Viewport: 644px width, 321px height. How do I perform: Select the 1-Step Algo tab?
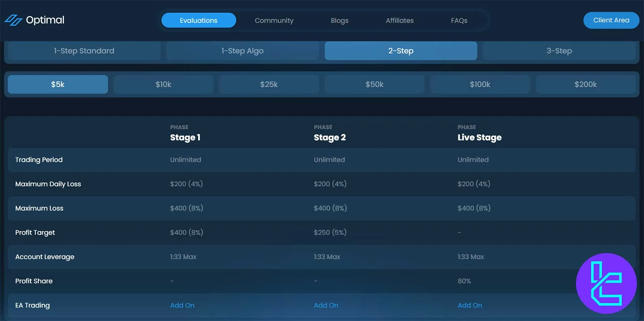coord(242,51)
